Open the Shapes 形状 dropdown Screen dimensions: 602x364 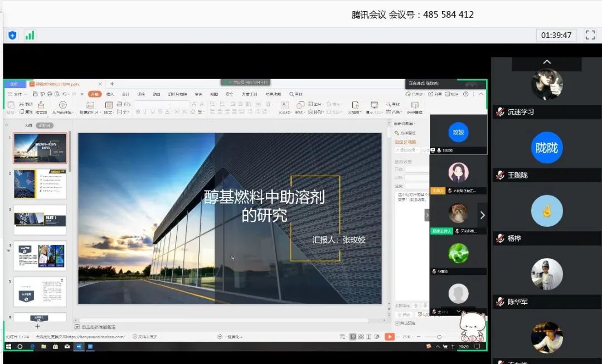click(300, 107)
